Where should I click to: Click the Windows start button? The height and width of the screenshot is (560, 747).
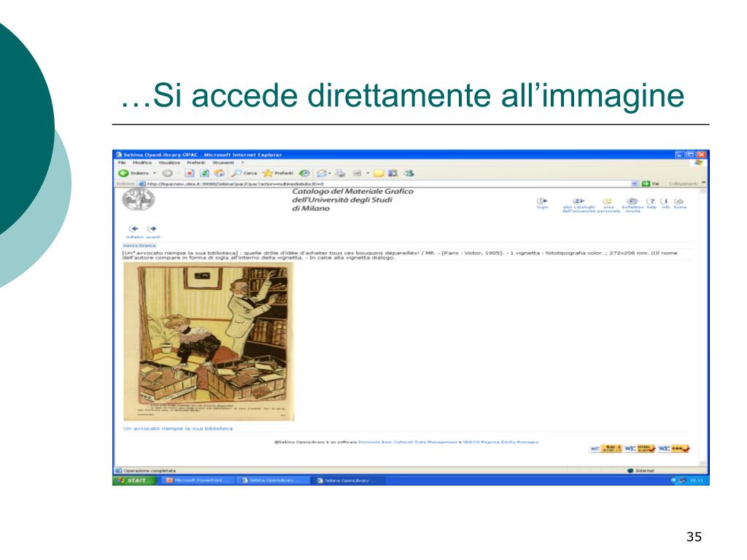(x=134, y=481)
